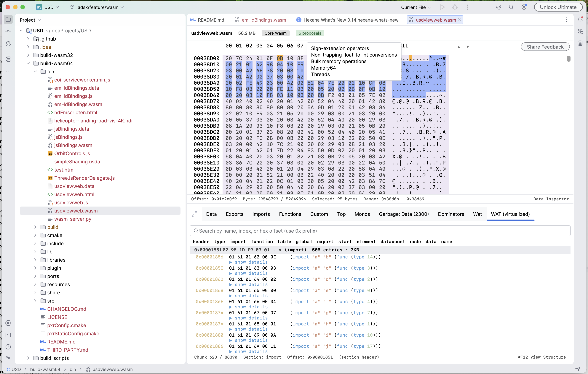
Task: Jump to the datacount section link
Action: pos(393,242)
